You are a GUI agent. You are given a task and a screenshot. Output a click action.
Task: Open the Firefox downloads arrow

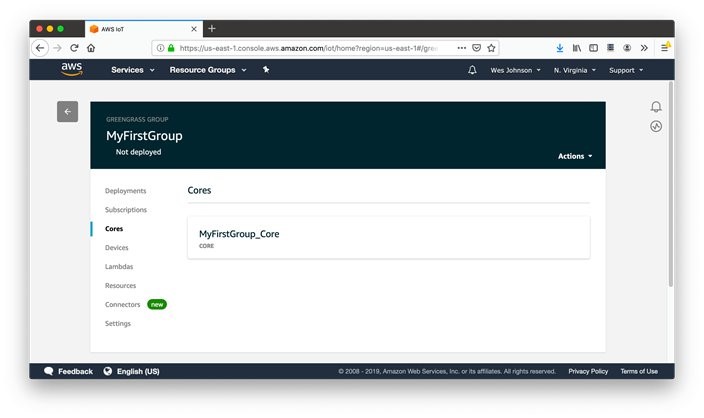(559, 48)
